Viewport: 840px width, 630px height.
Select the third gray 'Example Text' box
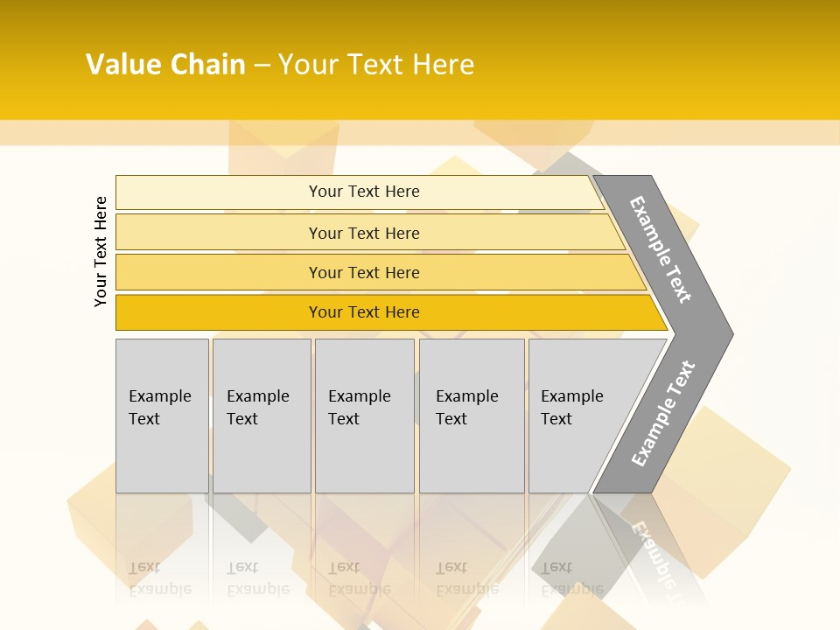click(x=364, y=416)
